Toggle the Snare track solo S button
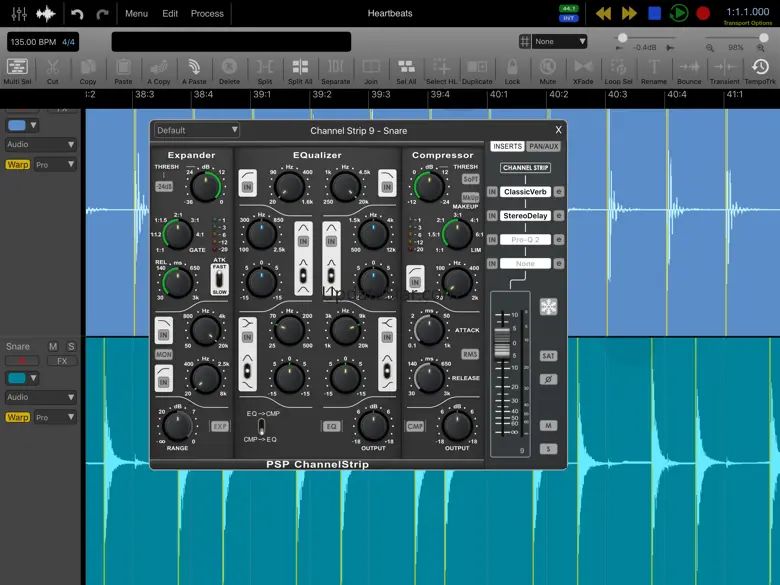780x585 pixels. 71,347
